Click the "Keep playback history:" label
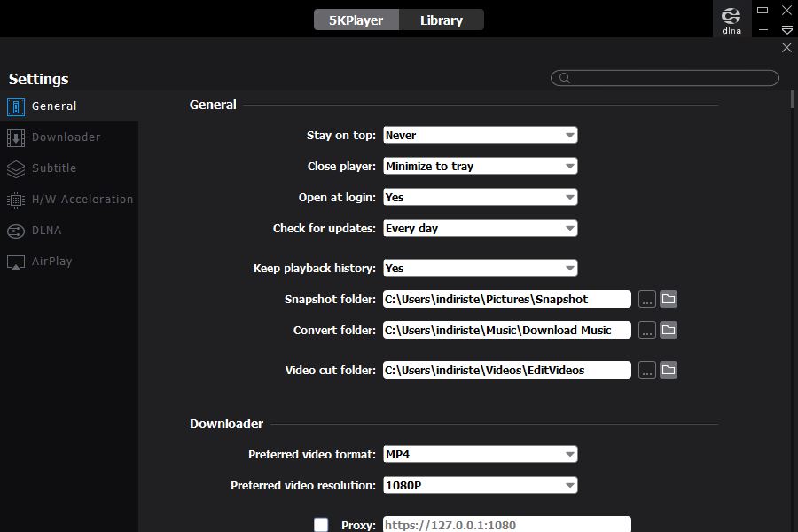This screenshot has height=532, width=798. [x=315, y=269]
